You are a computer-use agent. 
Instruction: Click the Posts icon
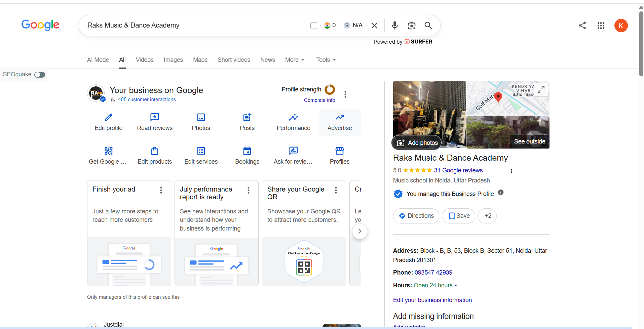(x=247, y=117)
